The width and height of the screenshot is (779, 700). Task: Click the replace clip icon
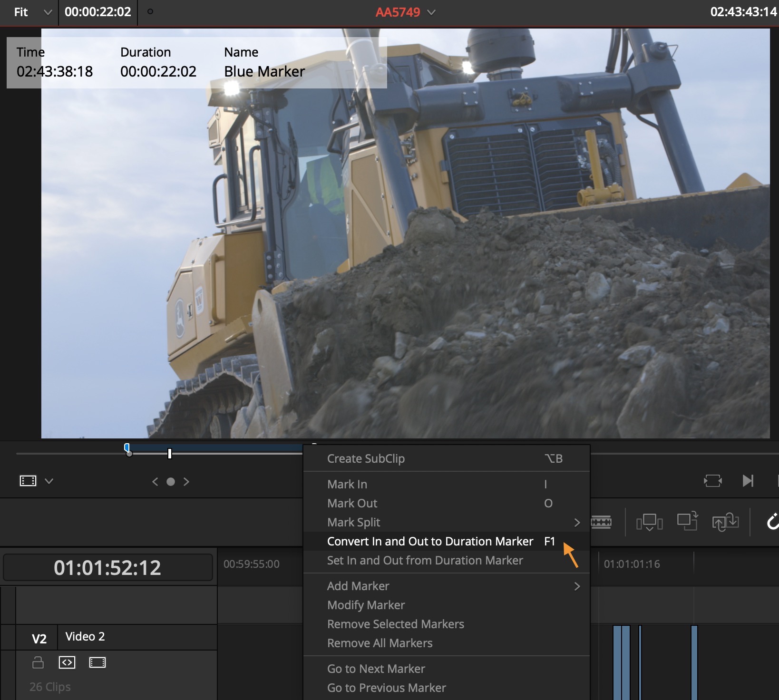point(725,522)
